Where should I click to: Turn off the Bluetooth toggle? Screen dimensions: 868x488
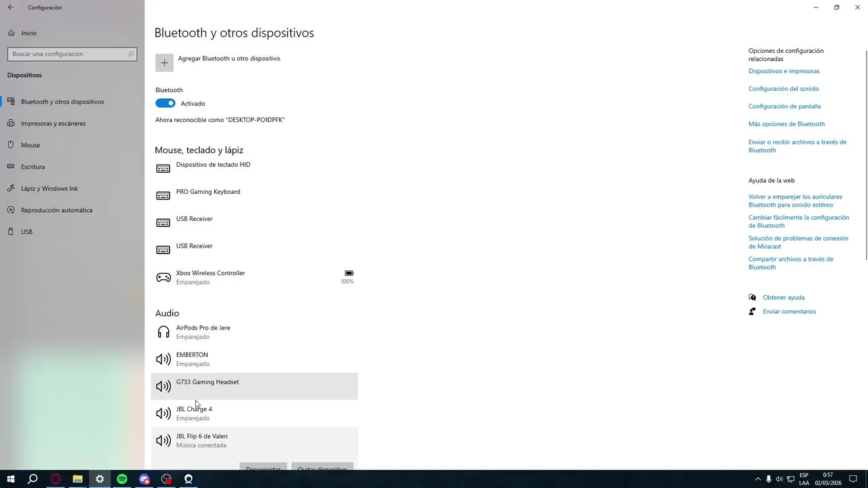pos(165,103)
